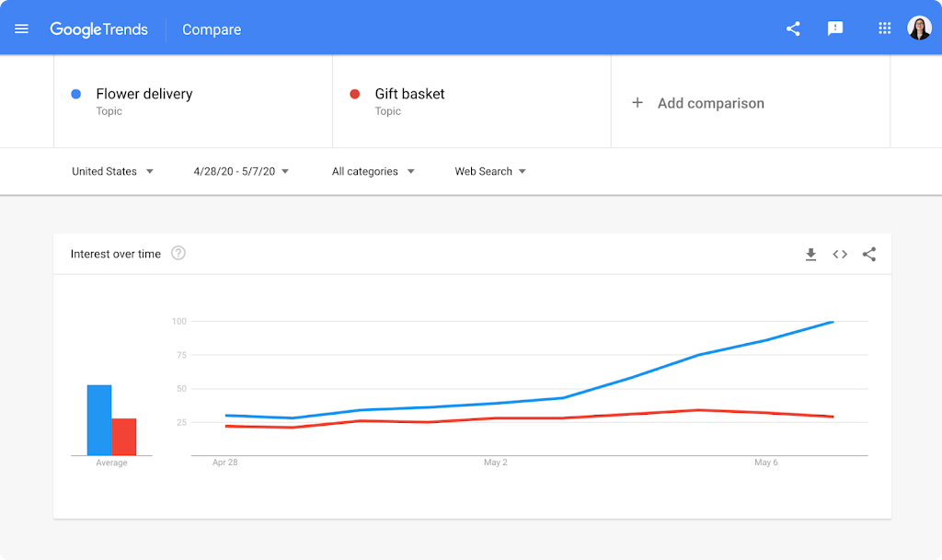Go to Google Trends home logo
The height and width of the screenshot is (560, 942).
98,29
